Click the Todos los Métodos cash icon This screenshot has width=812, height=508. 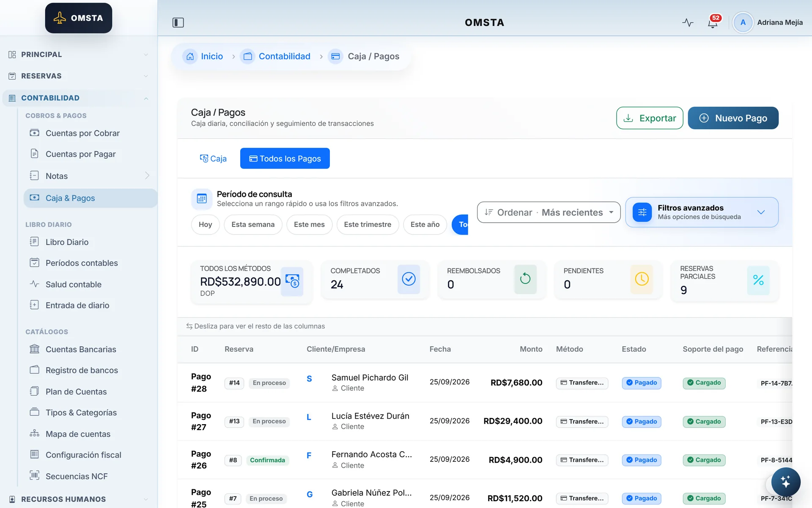click(x=292, y=281)
